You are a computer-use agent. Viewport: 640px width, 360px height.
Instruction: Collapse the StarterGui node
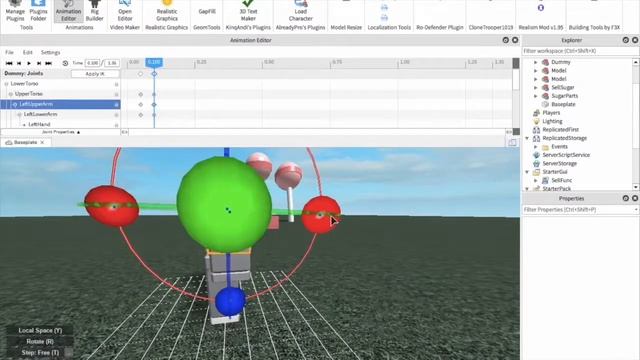click(x=527, y=172)
